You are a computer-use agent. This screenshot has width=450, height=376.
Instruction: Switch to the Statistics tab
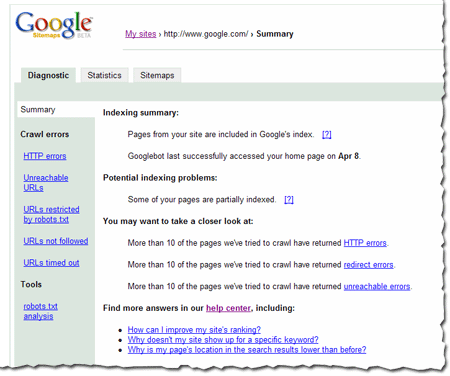click(x=104, y=75)
